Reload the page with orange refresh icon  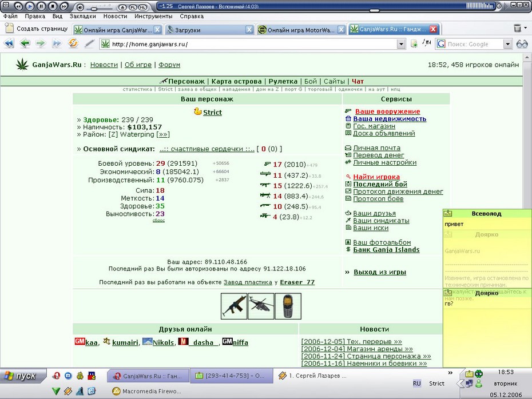click(x=73, y=43)
